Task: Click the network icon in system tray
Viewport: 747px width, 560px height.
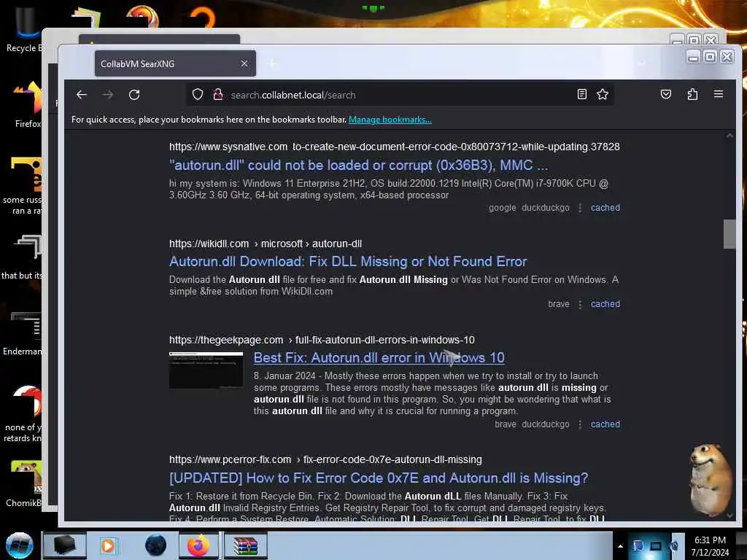Action: pos(656,546)
